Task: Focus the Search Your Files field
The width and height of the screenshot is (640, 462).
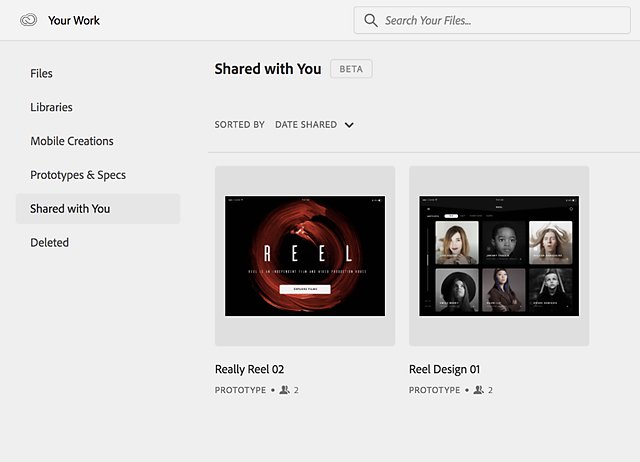Action: coord(492,20)
